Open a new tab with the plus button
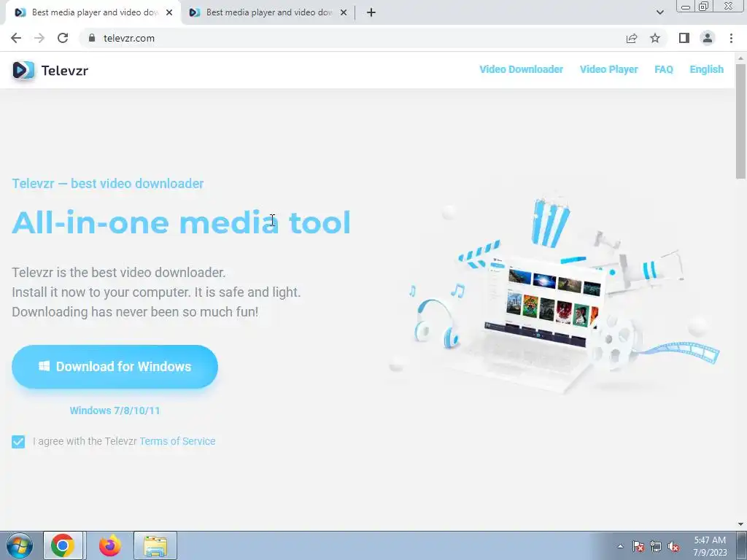The height and width of the screenshot is (560, 747). [x=371, y=12]
